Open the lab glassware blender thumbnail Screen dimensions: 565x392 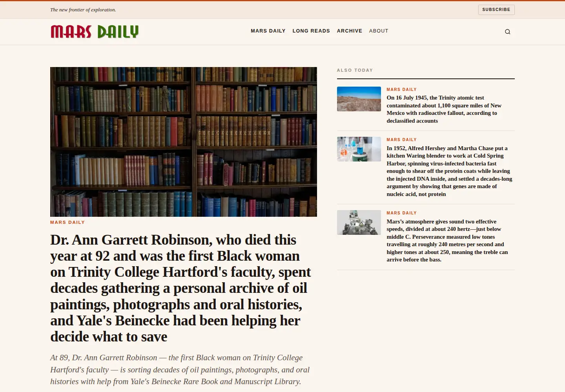(x=359, y=149)
